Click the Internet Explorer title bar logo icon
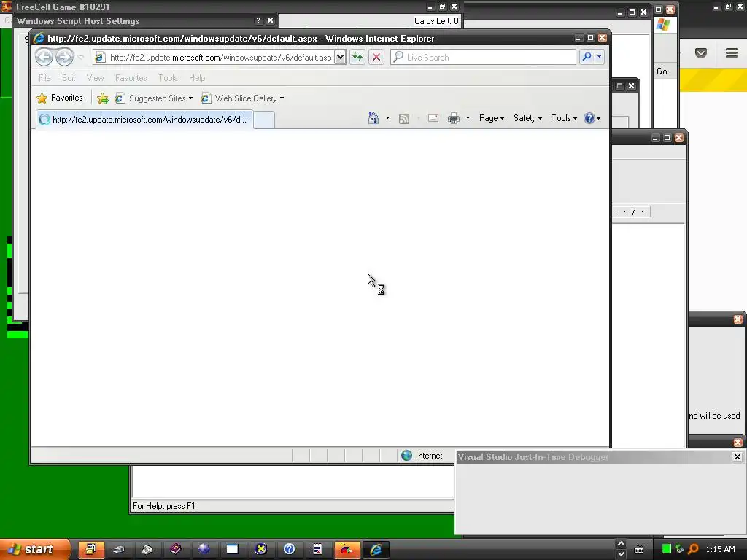The width and height of the screenshot is (747, 560). pyautogui.click(x=39, y=38)
